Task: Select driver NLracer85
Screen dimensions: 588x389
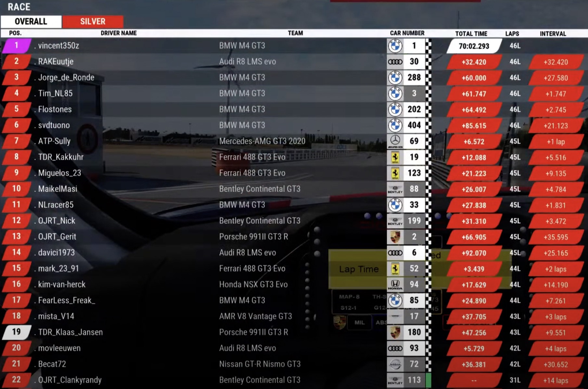Action: pyautogui.click(x=56, y=205)
